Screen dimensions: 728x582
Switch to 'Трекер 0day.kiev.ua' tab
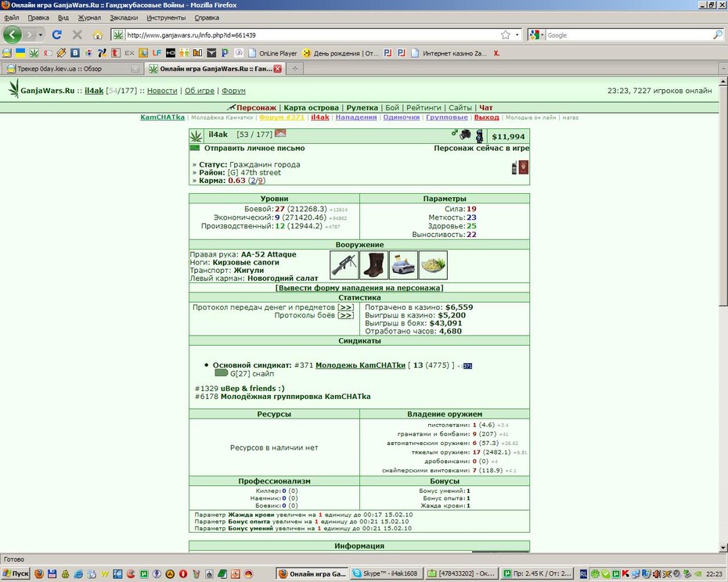(73, 69)
